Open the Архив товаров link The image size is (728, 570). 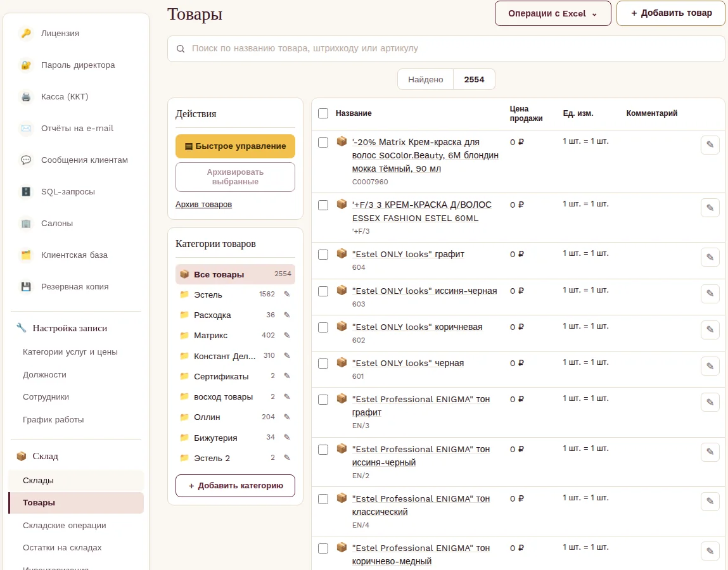(x=203, y=204)
